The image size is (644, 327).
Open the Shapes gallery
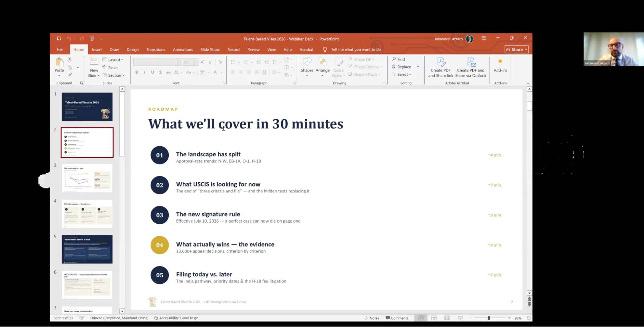[x=307, y=67]
